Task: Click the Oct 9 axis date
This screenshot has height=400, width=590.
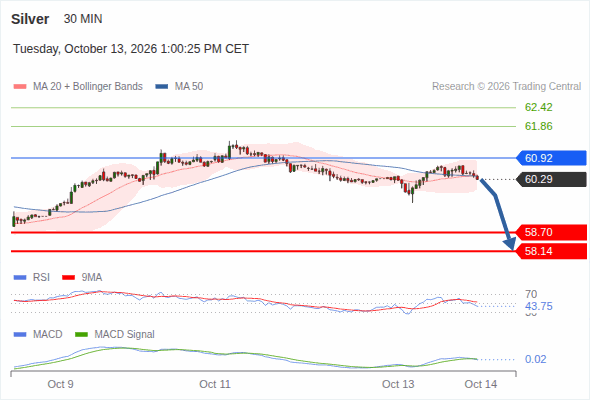Action: coord(61,384)
